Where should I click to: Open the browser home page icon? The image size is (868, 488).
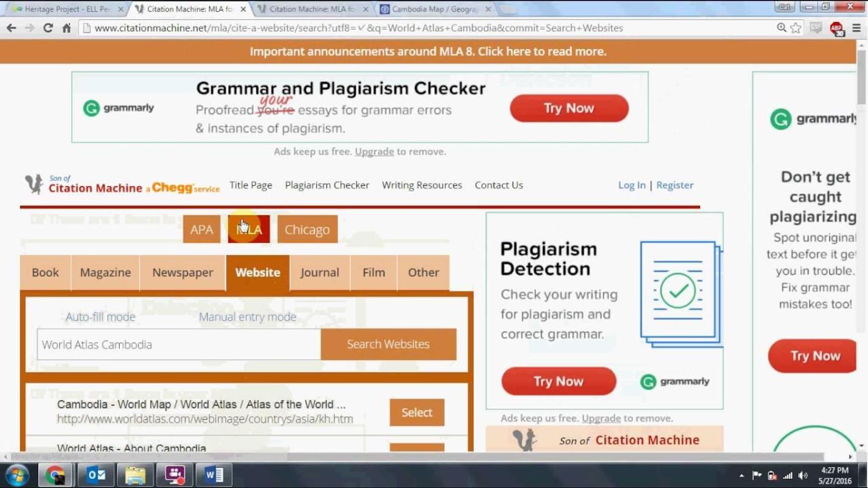[67, 28]
